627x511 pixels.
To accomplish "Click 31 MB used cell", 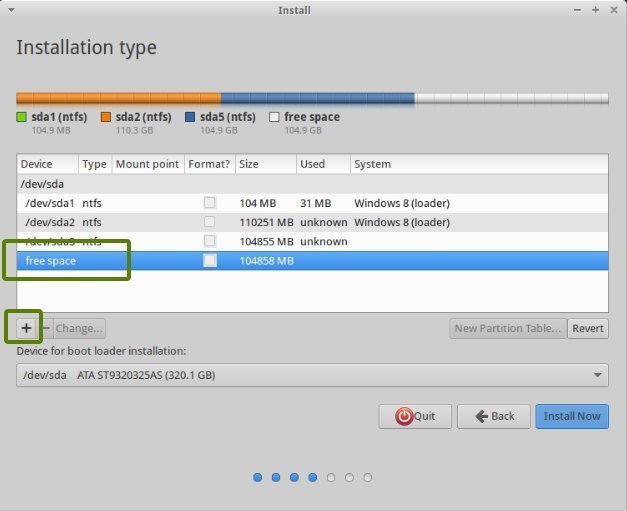I will click(x=315, y=203).
